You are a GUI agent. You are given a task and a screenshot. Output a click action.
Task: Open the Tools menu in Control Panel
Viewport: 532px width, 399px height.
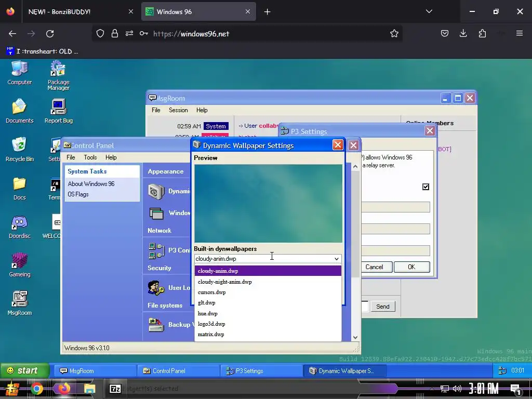click(x=90, y=157)
